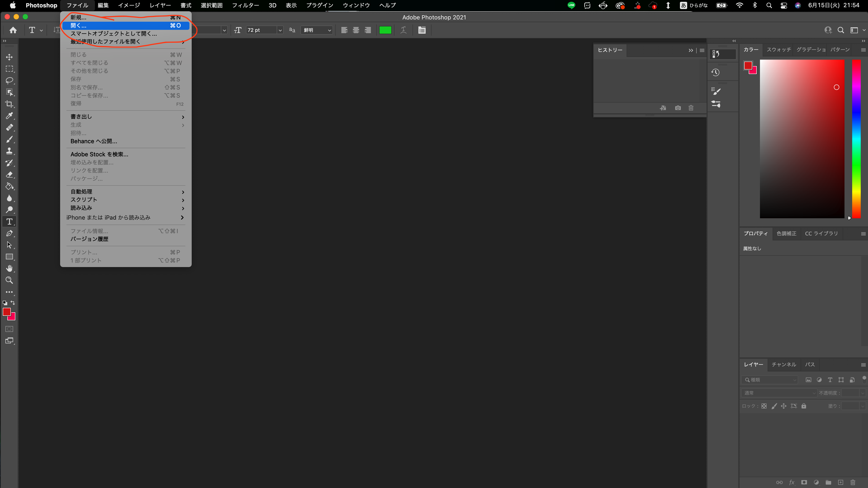
Task: Choose スマートオブジェクトとして開く... entry
Action: coord(126,34)
